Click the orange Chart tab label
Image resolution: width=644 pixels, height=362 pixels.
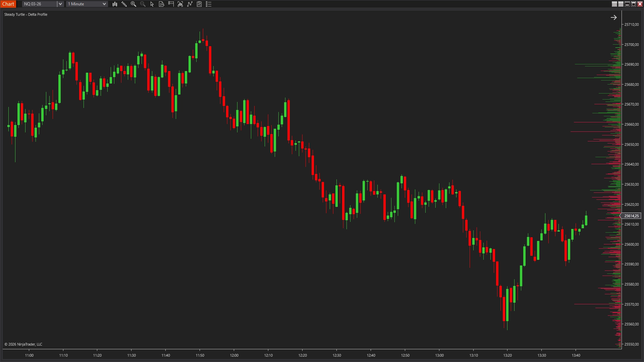[x=8, y=4]
